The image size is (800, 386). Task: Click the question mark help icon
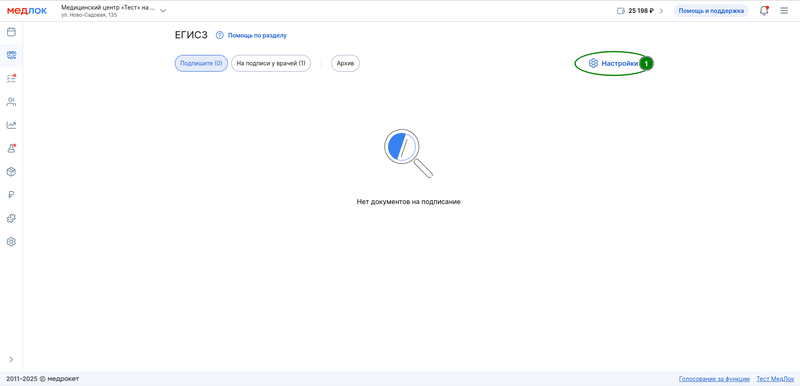click(220, 35)
